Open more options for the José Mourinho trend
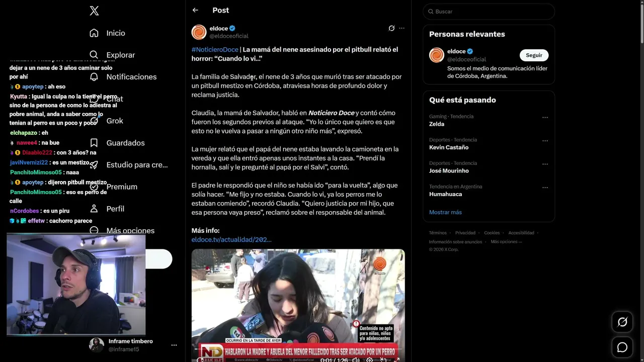The height and width of the screenshot is (362, 644). pos(545,164)
